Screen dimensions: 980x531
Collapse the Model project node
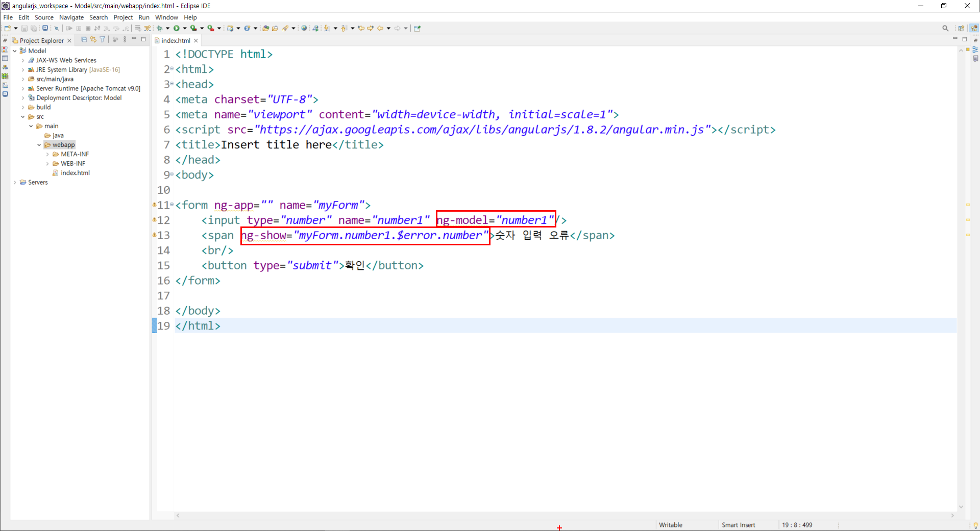[x=14, y=50]
